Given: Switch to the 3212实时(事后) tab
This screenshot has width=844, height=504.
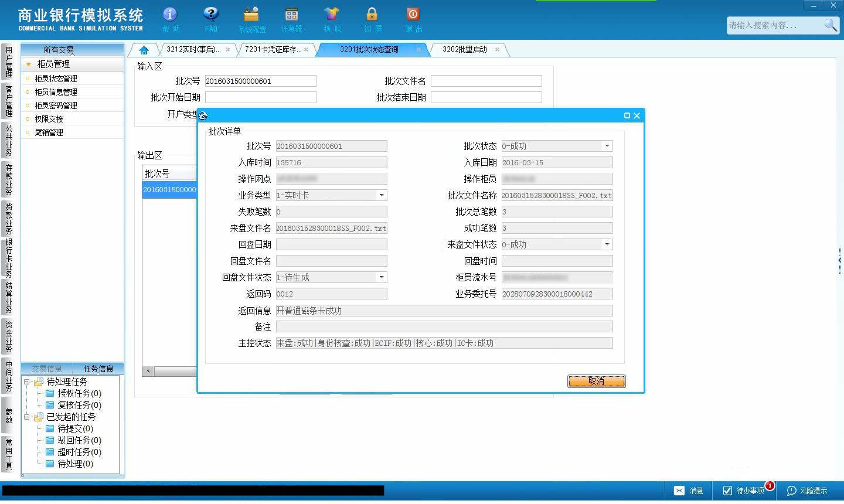Looking at the screenshot, I should pos(193,50).
